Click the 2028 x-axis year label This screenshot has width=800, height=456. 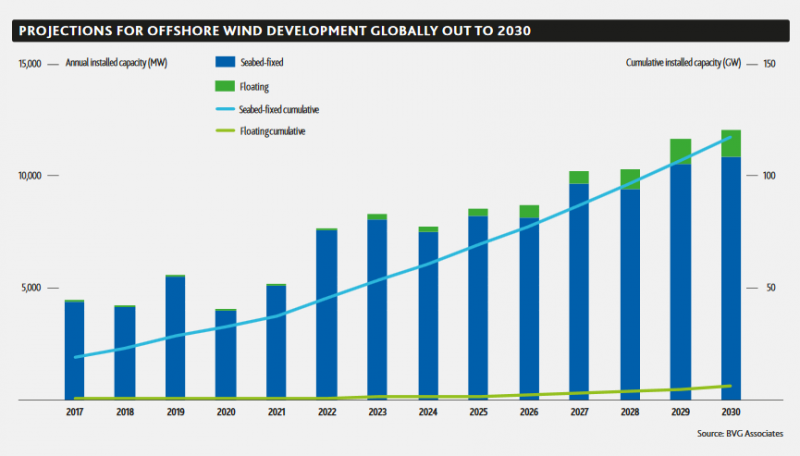[630, 412]
